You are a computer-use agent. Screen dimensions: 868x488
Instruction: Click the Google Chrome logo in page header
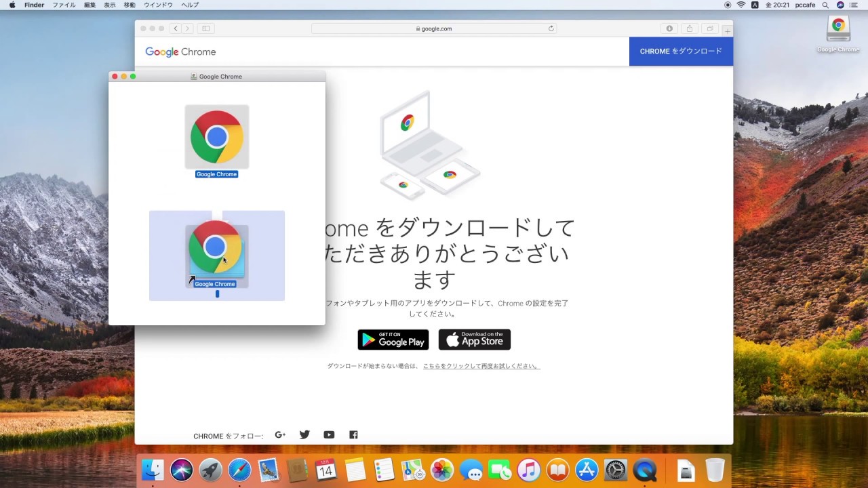180,52
